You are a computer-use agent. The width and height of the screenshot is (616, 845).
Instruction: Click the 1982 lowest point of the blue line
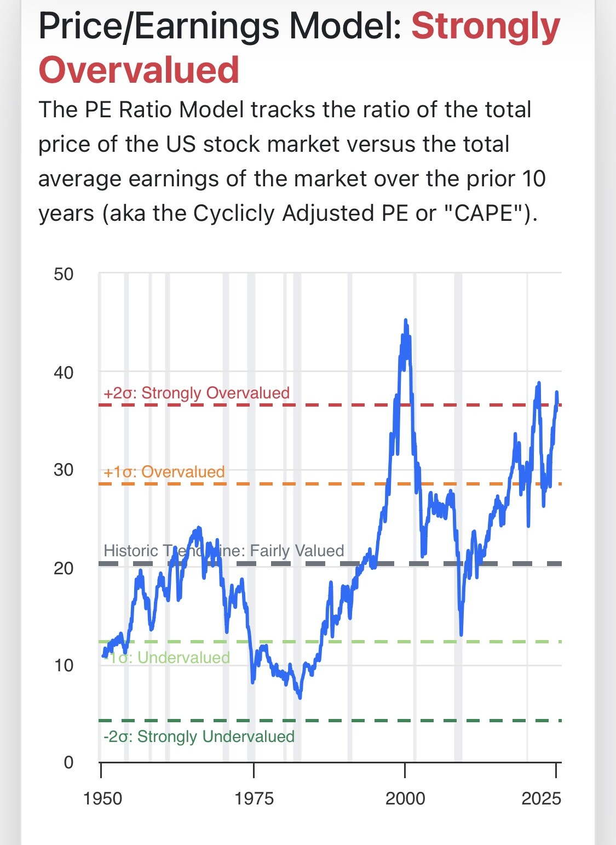pyautogui.click(x=300, y=697)
